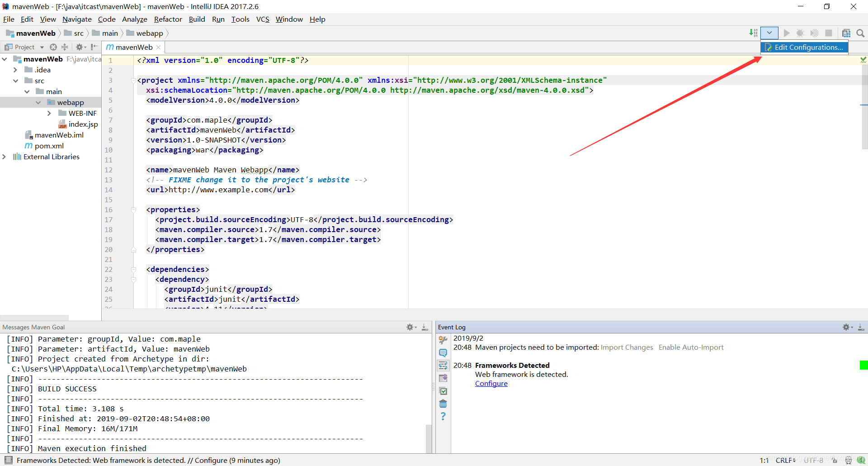The height and width of the screenshot is (466, 868).
Task: Click the Event Log balloon icon
Action: pyautogui.click(x=443, y=352)
